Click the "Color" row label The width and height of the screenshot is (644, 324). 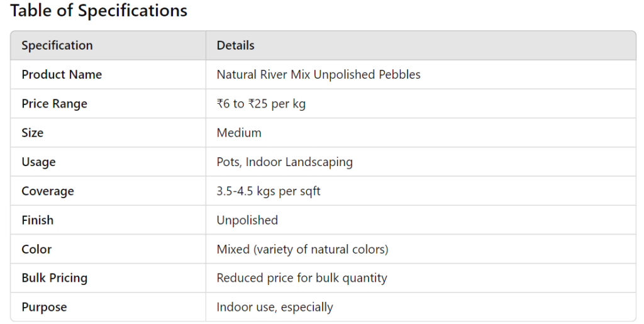point(36,249)
